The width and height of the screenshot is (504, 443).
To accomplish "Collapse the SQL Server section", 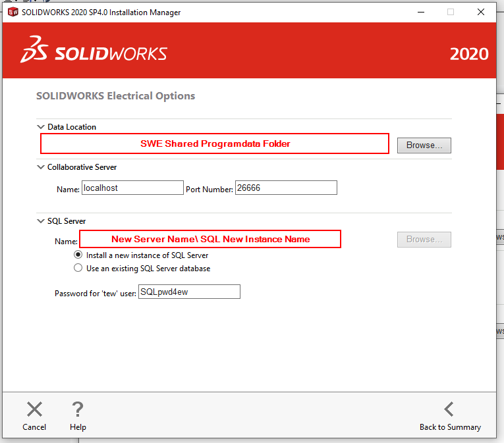I will click(41, 221).
